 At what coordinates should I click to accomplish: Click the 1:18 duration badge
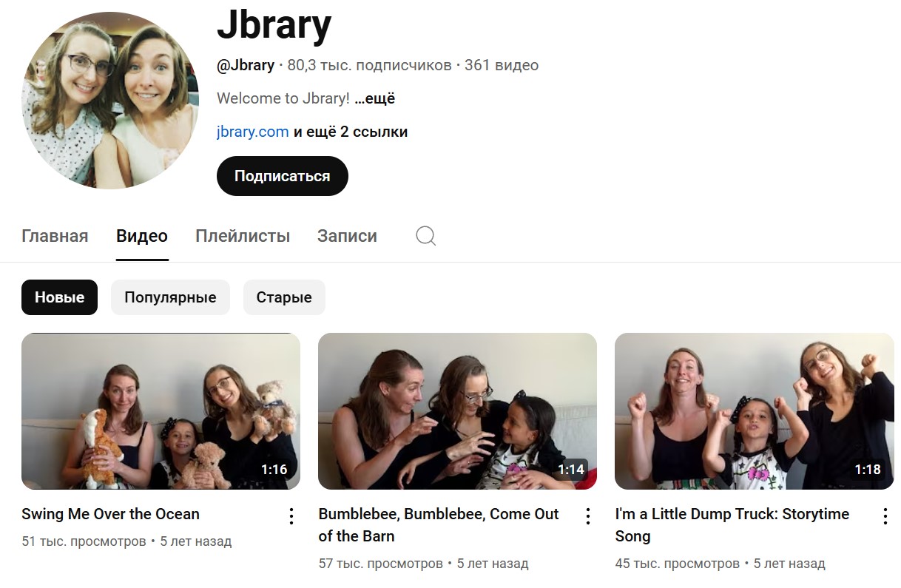(x=867, y=470)
